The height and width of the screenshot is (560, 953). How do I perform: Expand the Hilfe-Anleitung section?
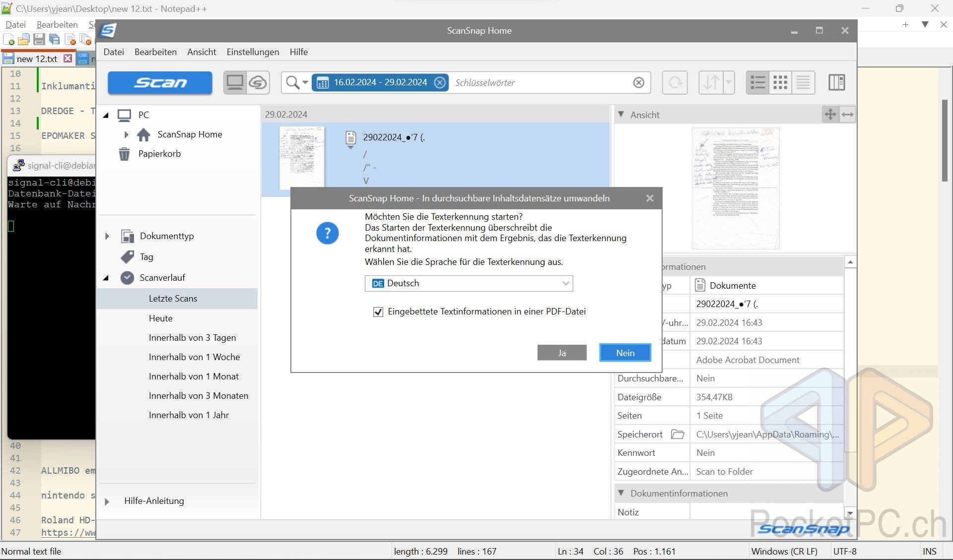(x=107, y=501)
